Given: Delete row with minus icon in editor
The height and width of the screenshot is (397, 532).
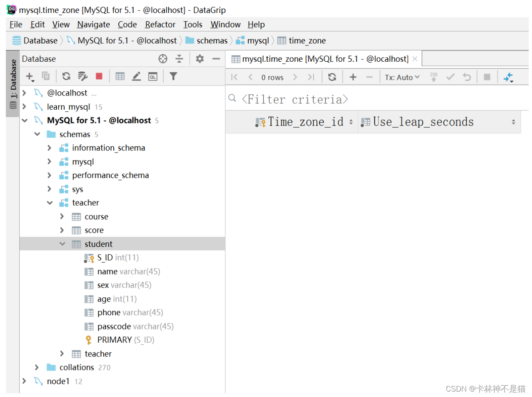Looking at the screenshot, I should (x=369, y=77).
